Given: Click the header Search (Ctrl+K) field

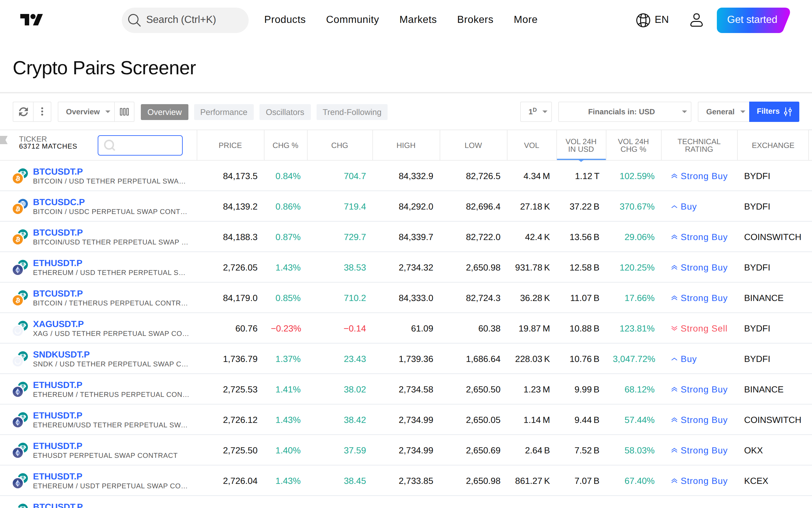Looking at the screenshot, I should click(x=185, y=20).
